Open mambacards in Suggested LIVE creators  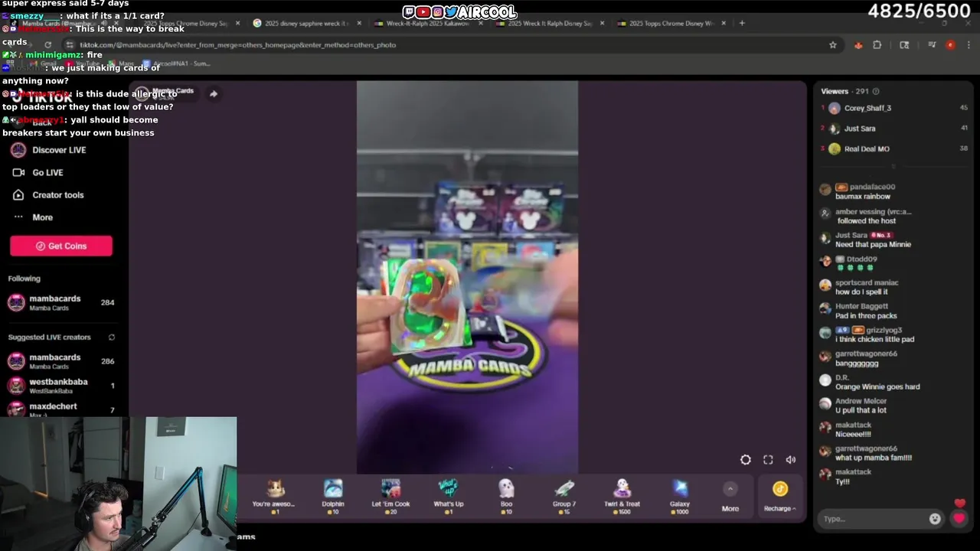tap(61, 361)
